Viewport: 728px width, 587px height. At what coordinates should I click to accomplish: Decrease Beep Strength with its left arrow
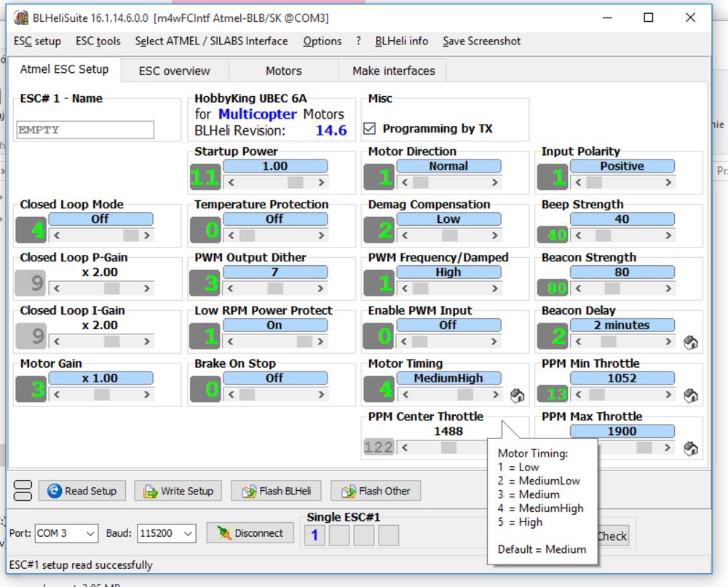pos(578,235)
